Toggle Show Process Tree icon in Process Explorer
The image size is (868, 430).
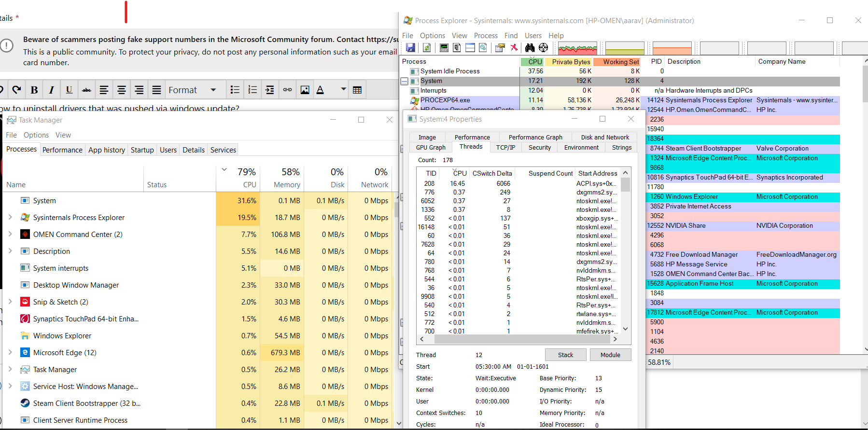pyautogui.click(x=457, y=48)
